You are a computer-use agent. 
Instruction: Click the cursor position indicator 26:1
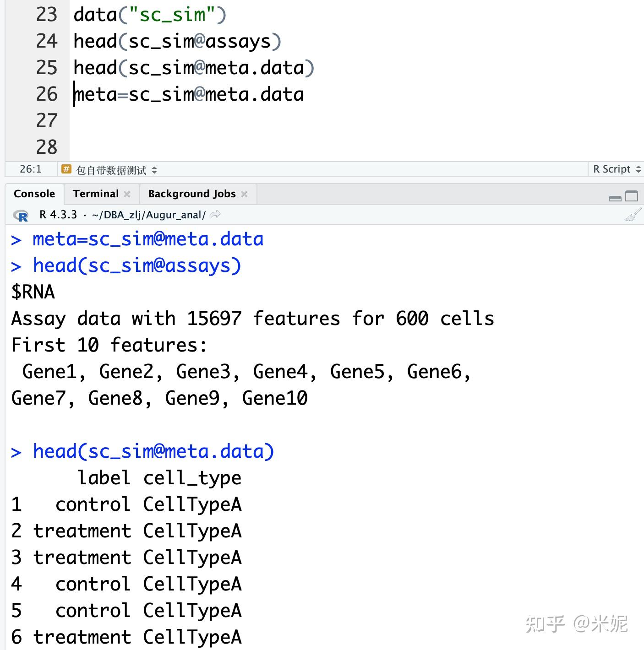30,169
